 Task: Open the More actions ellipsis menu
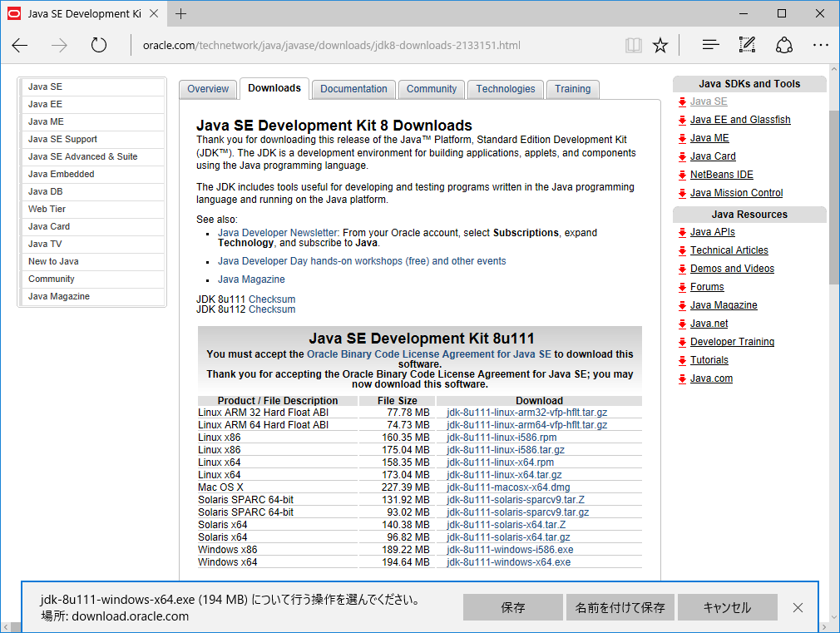pyautogui.click(x=820, y=46)
